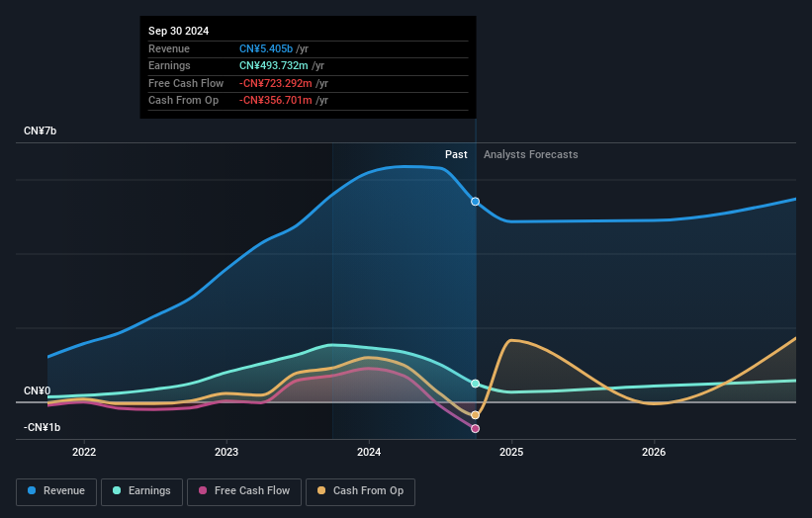The height and width of the screenshot is (518, 812).
Task: Click the 2023 x-axis label
Action: click(x=226, y=452)
